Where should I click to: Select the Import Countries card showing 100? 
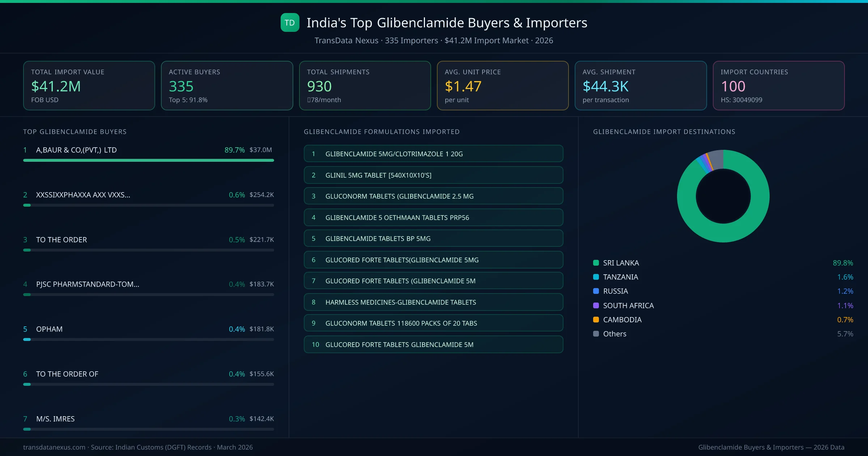(779, 85)
